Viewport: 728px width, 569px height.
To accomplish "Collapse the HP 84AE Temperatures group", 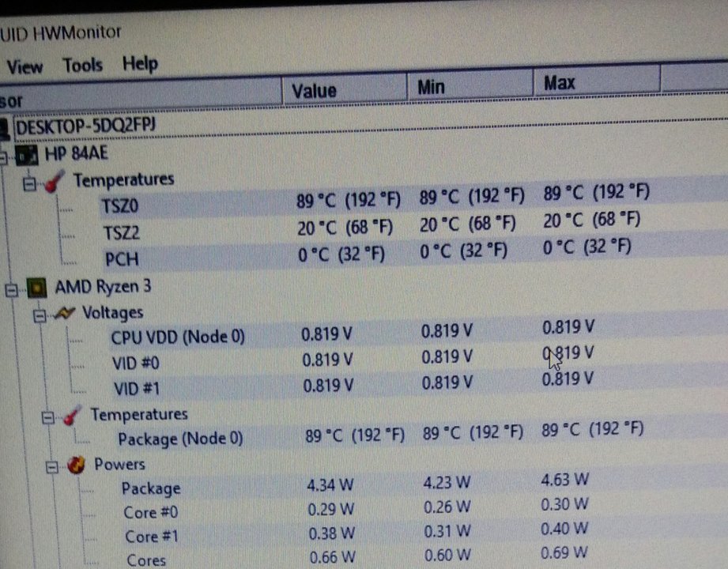I will click(x=29, y=184).
